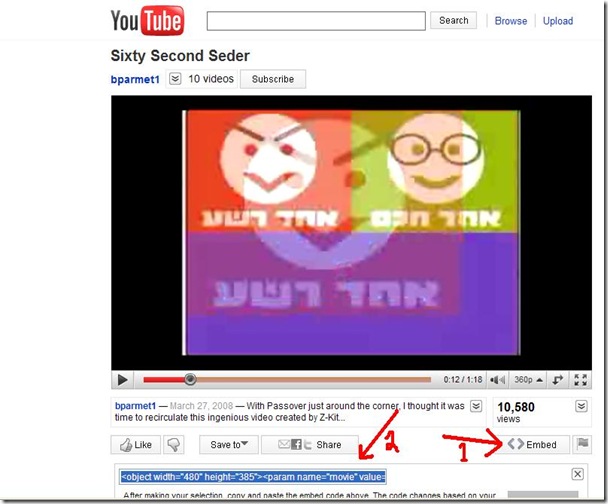Click the expand player size icon
This screenshot has width=608, height=504.
pos(558,380)
